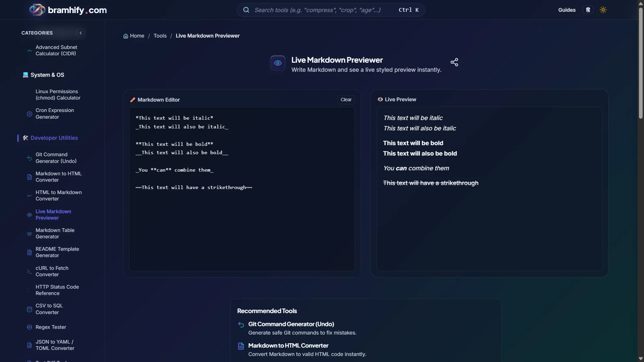Click the file icon beside recommended Markdown to HTML

pos(241,346)
